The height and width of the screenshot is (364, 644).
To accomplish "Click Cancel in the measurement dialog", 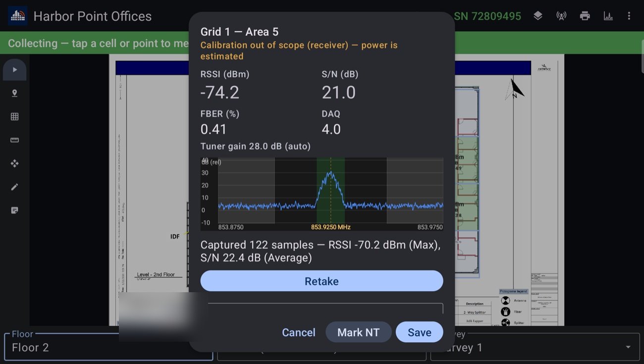I will 299,332.
